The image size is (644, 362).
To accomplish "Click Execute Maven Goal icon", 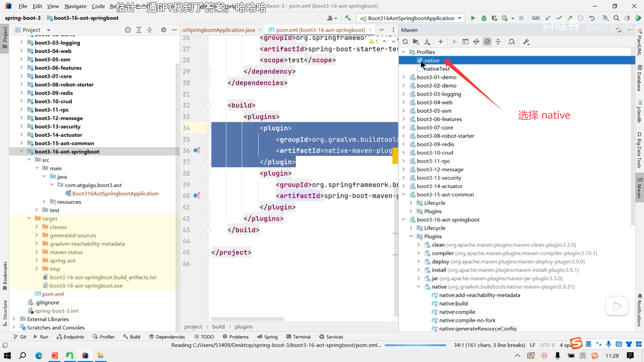I will 465,42.
